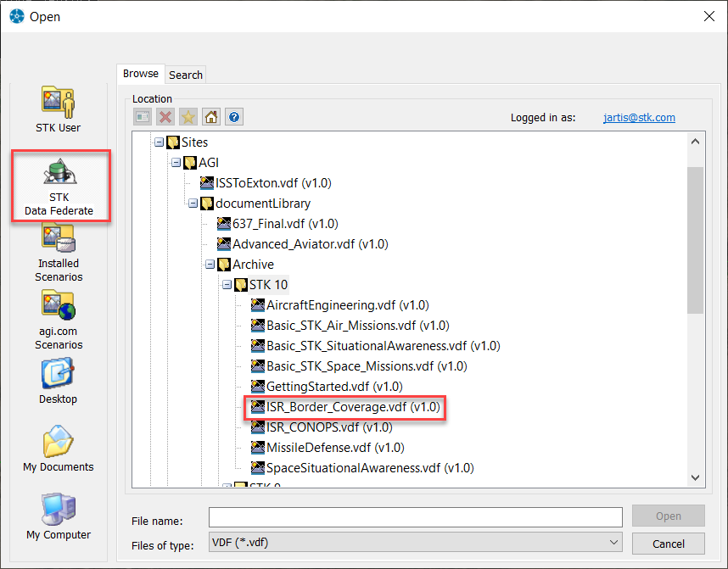Viewport: 728px width, 569px height.
Task: Click the blue help question icon
Action: click(234, 117)
